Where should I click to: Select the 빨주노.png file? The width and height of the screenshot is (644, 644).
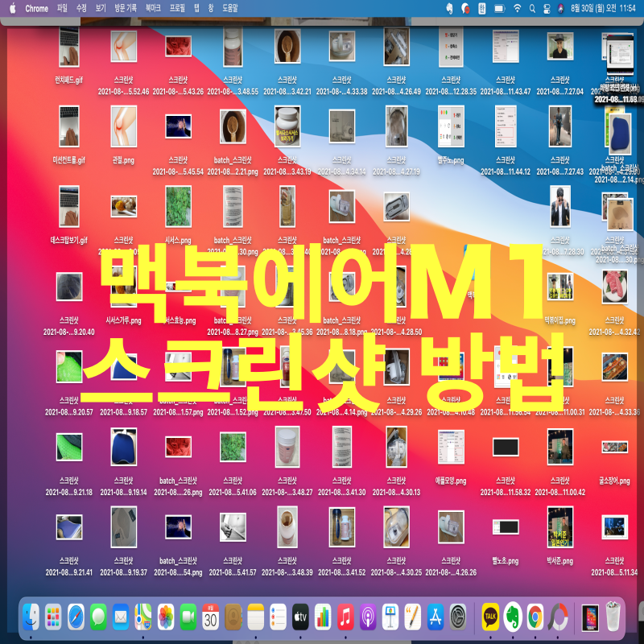click(451, 126)
